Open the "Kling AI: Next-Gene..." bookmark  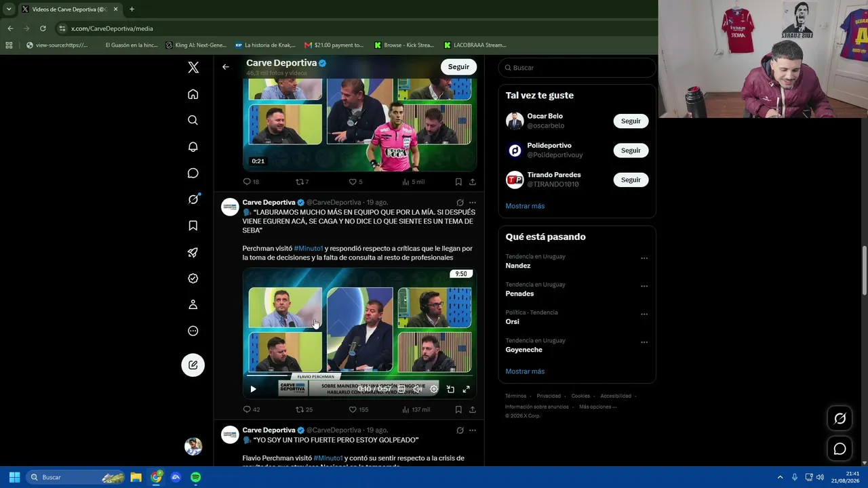click(197, 45)
